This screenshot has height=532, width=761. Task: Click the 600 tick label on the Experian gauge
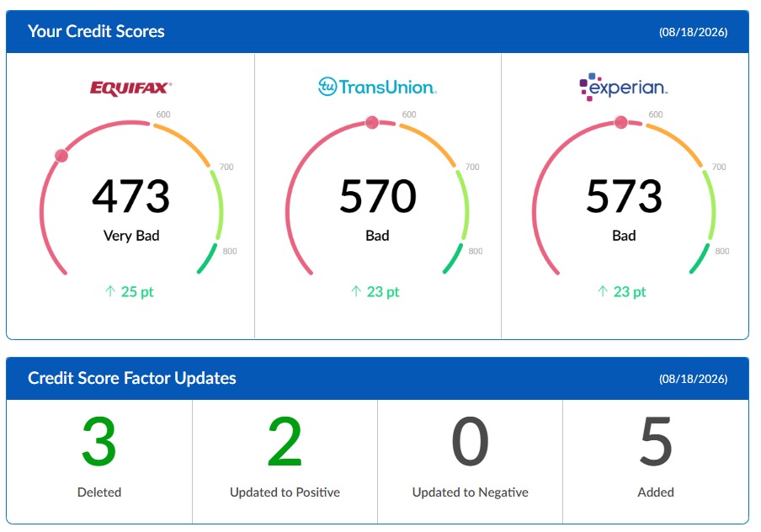(656, 114)
